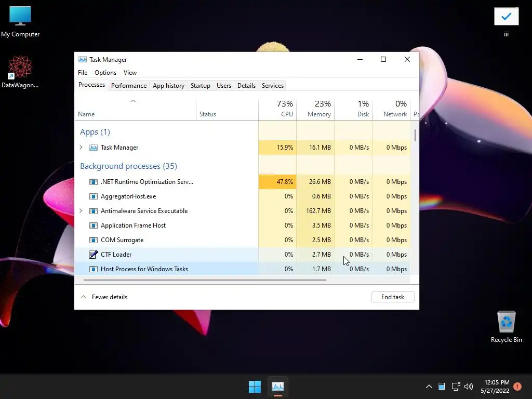
Task: Open the notification badge in taskbar
Action: [517, 387]
